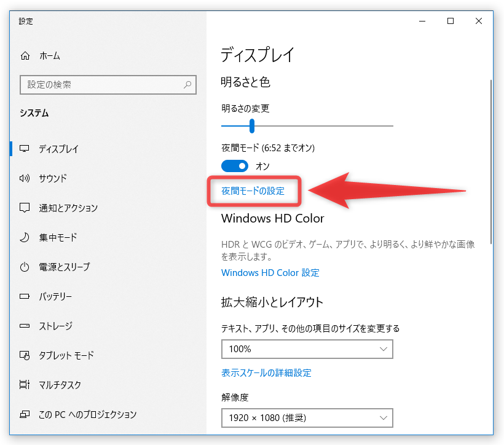Open the Windows HD Color 設定 link

tap(270, 273)
